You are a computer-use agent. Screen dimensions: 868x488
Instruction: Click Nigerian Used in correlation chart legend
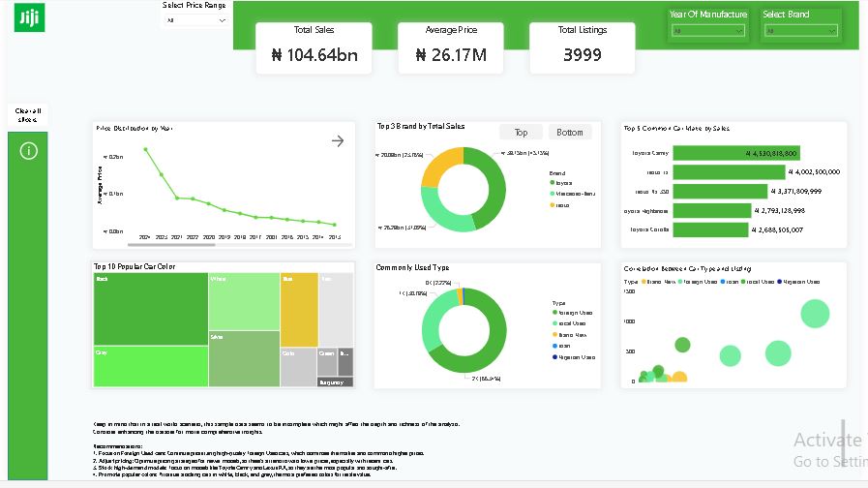pyautogui.click(x=798, y=282)
